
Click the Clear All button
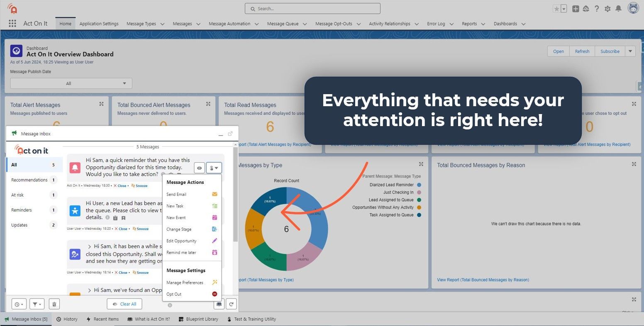pyautogui.click(x=124, y=304)
